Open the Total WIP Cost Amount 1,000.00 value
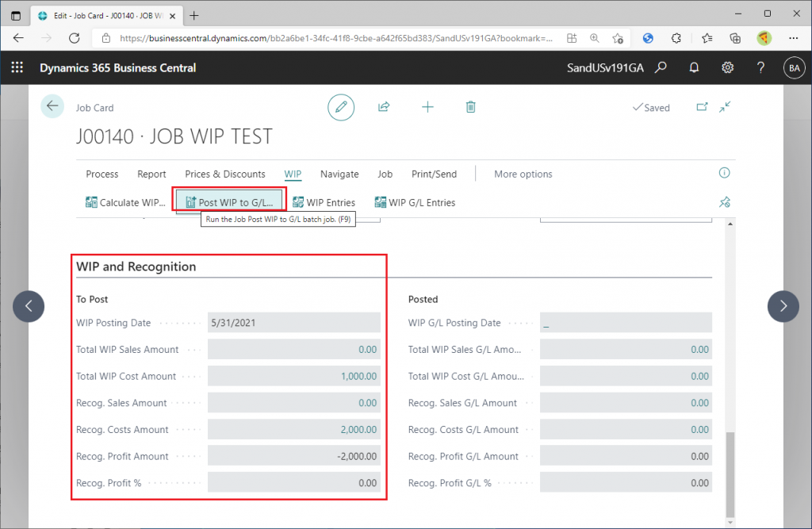 pos(358,377)
